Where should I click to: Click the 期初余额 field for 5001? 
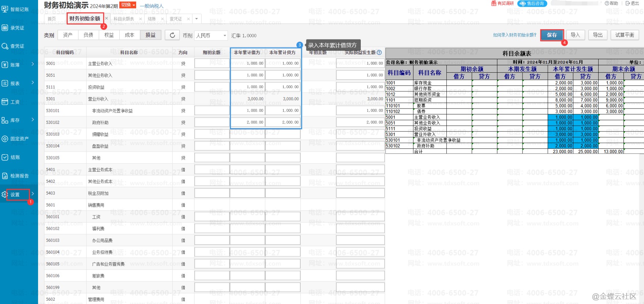pyautogui.click(x=212, y=63)
